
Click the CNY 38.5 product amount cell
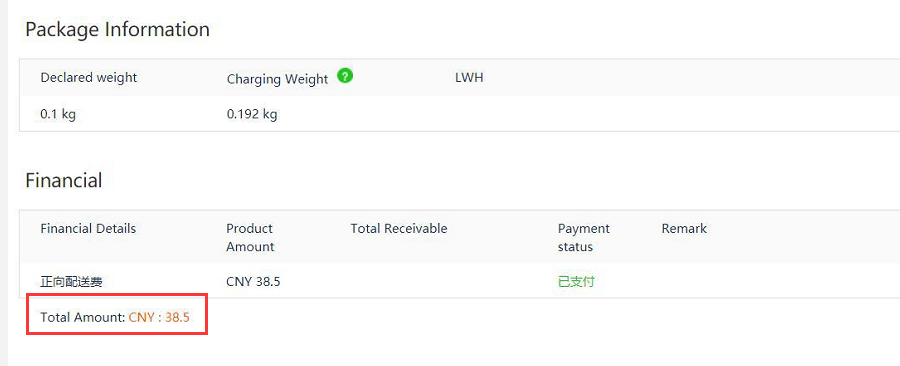(x=253, y=282)
